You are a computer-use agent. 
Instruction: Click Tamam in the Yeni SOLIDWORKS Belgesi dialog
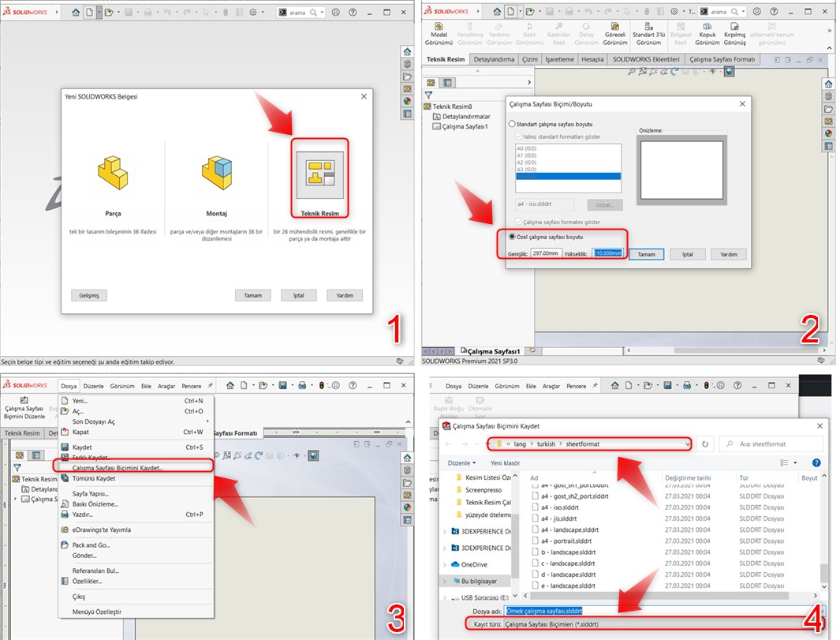pos(253,295)
